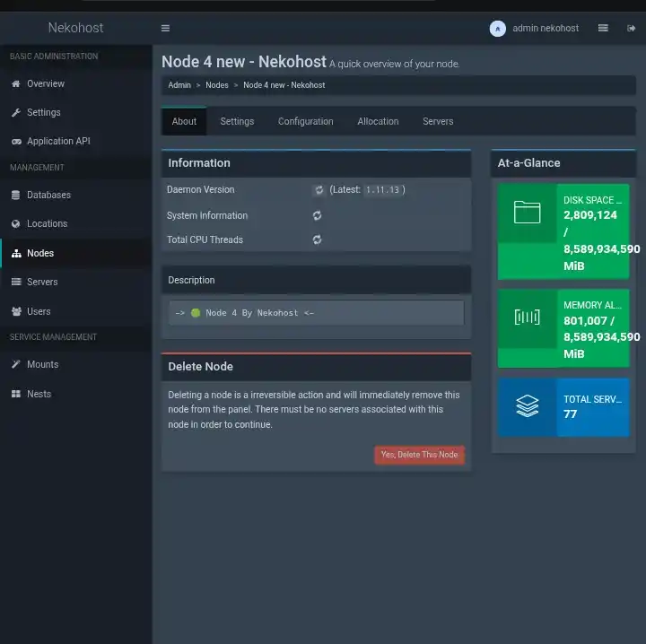This screenshot has width=646, height=644.
Task: Click the Databases stack icon
Action: click(15, 195)
